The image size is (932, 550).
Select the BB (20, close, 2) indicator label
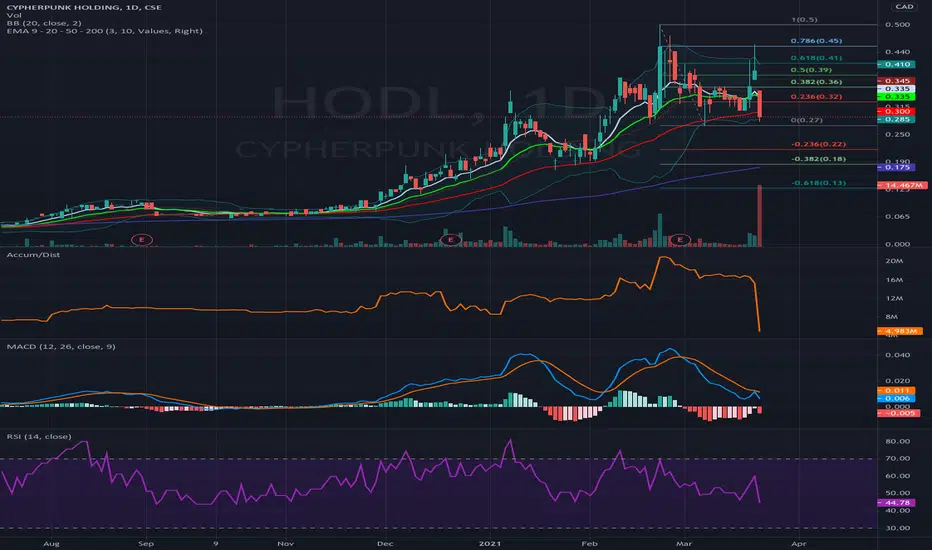click(44, 23)
